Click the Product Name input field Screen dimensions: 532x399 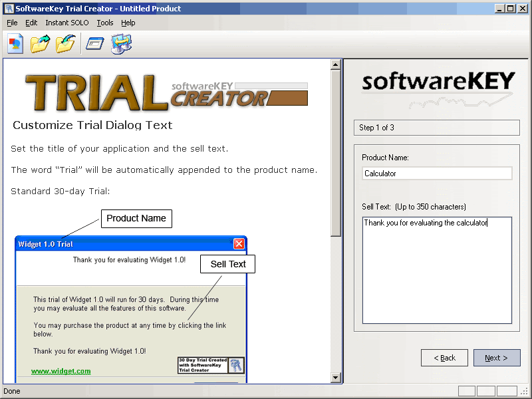(x=437, y=174)
